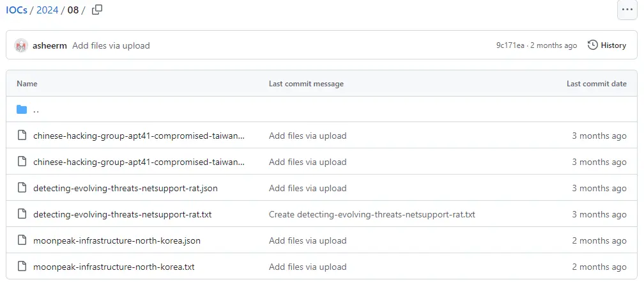This screenshot has width=644, height=282.
Task: Open 'Create detecting-evolving-threats-netsupport-rat.txt' commit message
Action: [x=372, y=214]
